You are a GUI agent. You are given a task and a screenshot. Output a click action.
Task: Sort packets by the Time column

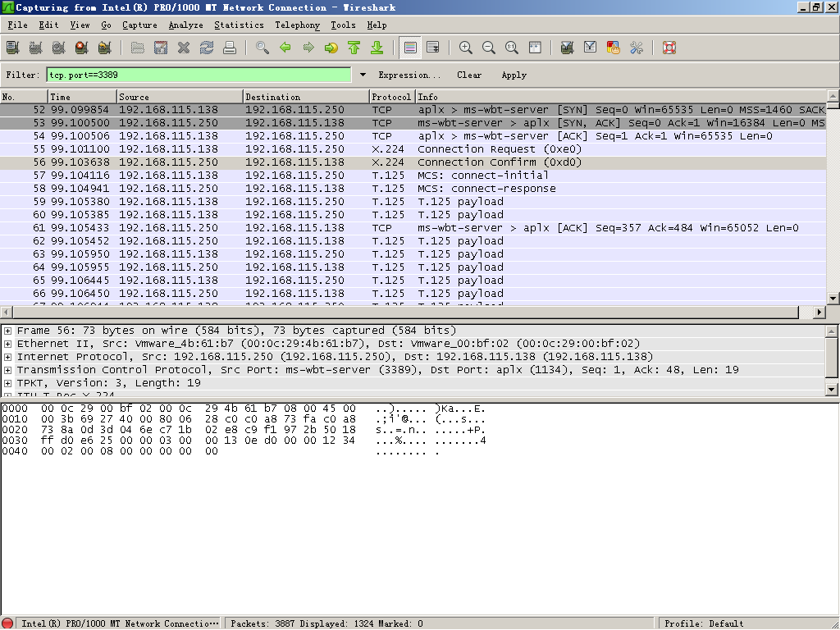click(x=83, y=97)
